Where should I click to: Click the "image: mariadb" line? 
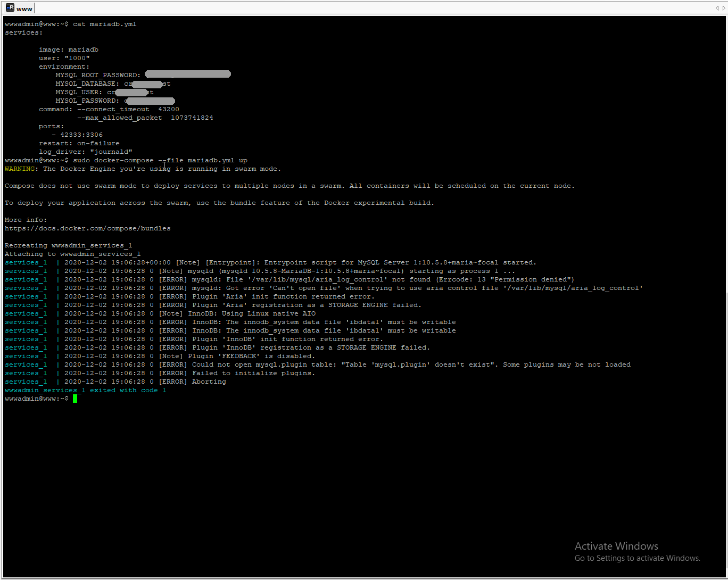pos(69,49)
